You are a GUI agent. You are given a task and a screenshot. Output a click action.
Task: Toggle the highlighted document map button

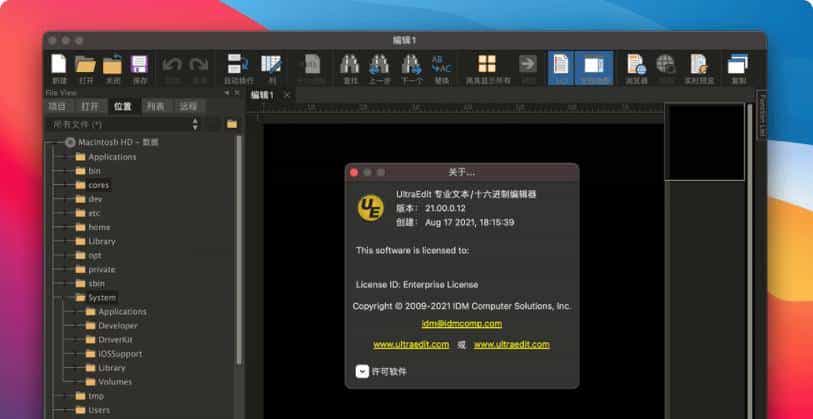[x=594, y=68]
